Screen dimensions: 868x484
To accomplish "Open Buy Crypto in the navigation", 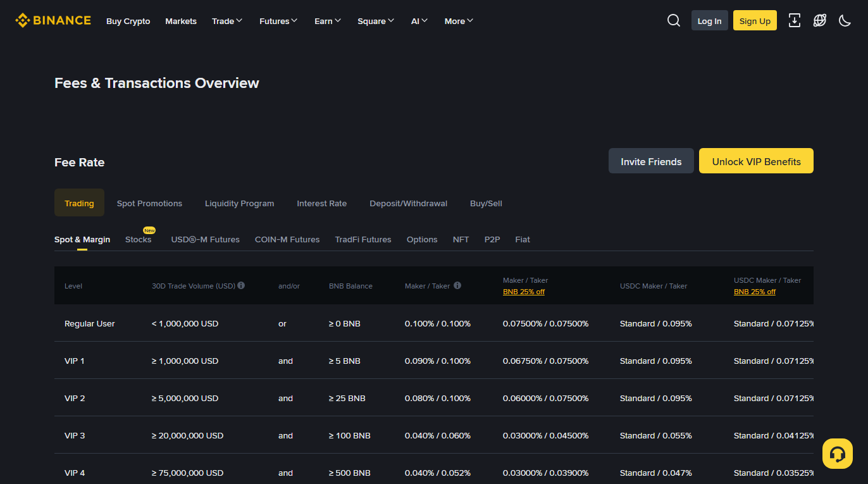I will pos(128,21).
